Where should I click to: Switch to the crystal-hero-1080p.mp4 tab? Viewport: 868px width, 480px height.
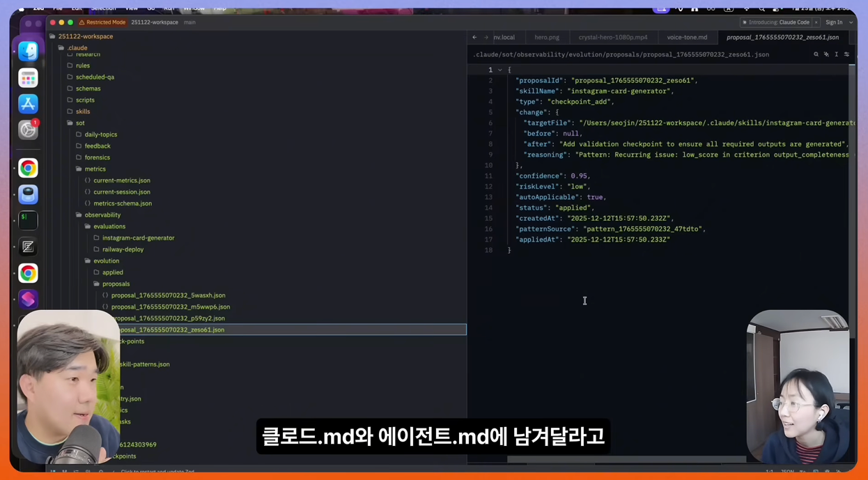(x=612, y=38)
